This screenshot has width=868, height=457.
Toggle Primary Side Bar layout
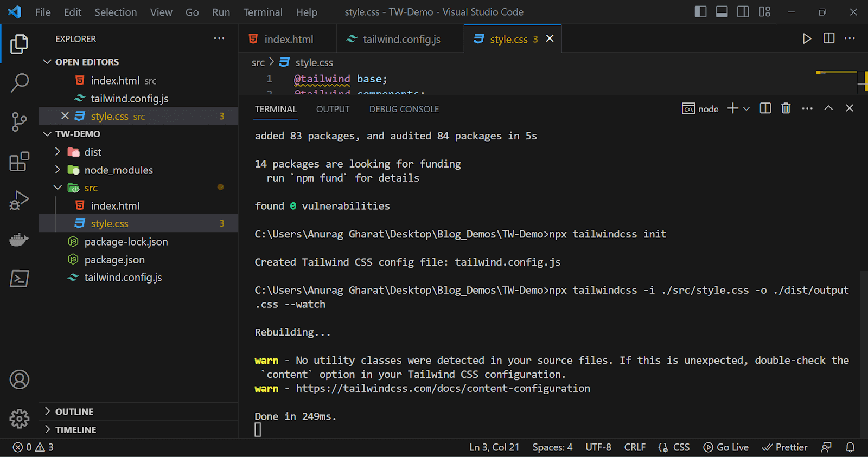700,11
